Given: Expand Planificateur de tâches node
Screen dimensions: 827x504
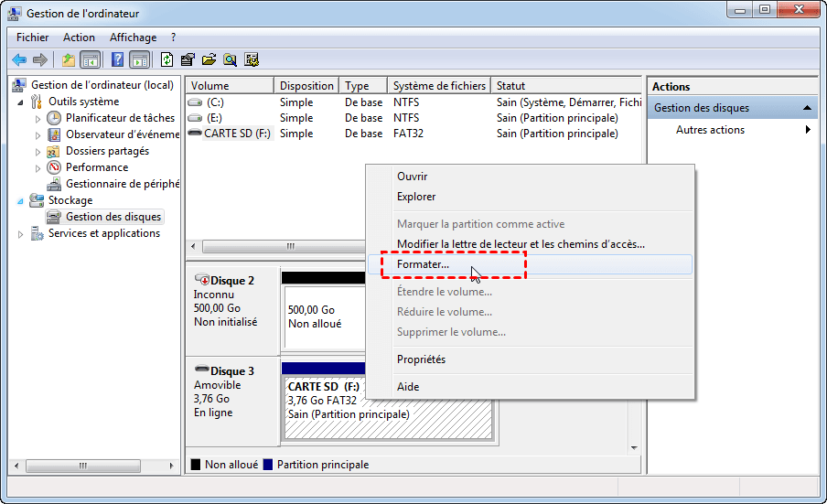Looking at the screenshot, I should click(x=38, y=119).
